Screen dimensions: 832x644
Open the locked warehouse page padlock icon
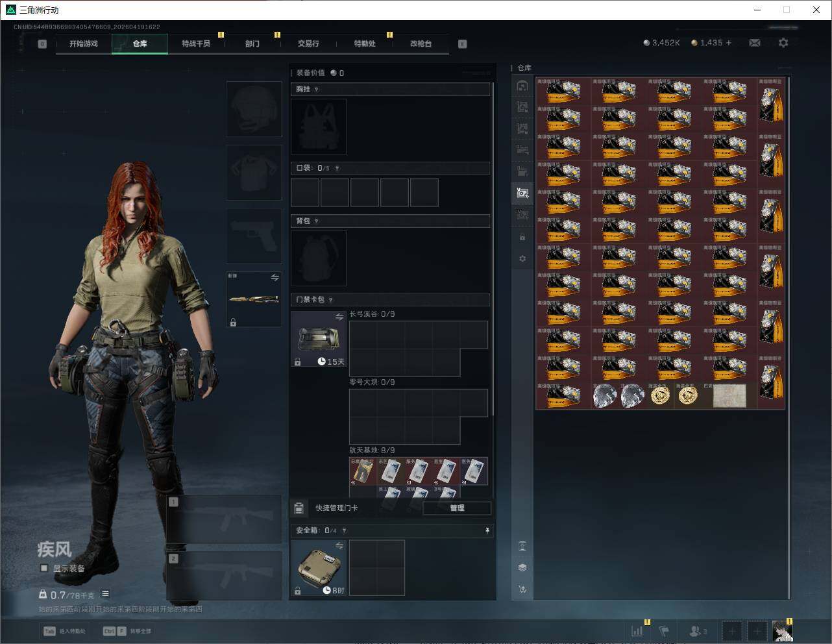pos(522,237)
